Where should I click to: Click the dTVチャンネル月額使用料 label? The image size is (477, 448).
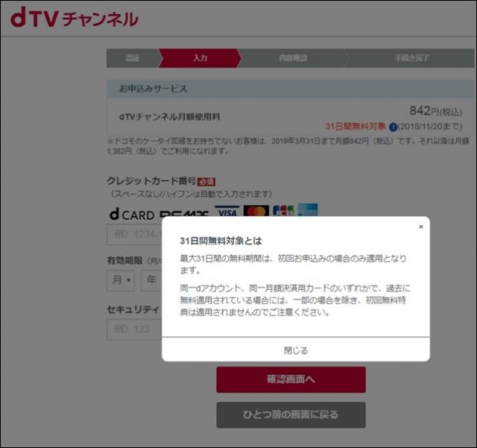click(169, 116)
